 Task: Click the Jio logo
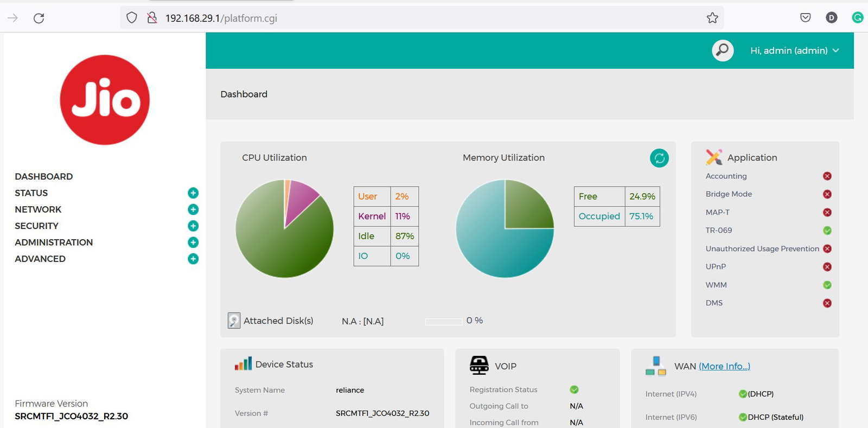pos(105,100)
